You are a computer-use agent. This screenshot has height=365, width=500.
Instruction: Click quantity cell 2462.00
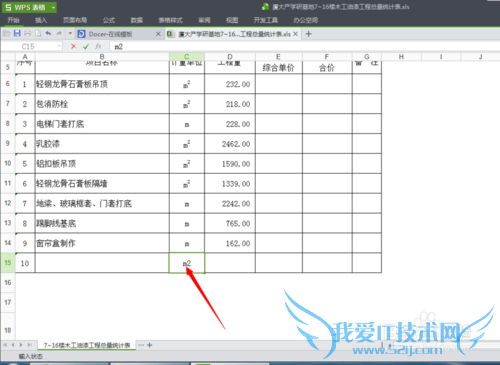click(230, 144)
